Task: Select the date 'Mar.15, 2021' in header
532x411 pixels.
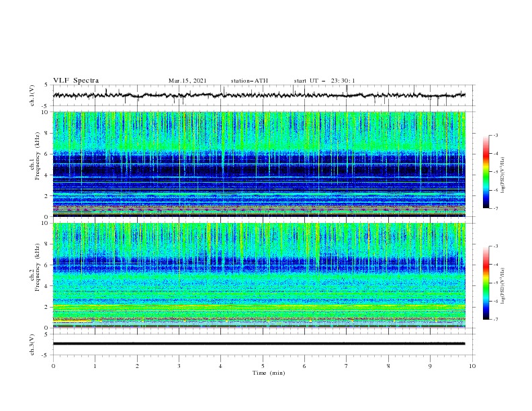Action: [x=187, y=81]
